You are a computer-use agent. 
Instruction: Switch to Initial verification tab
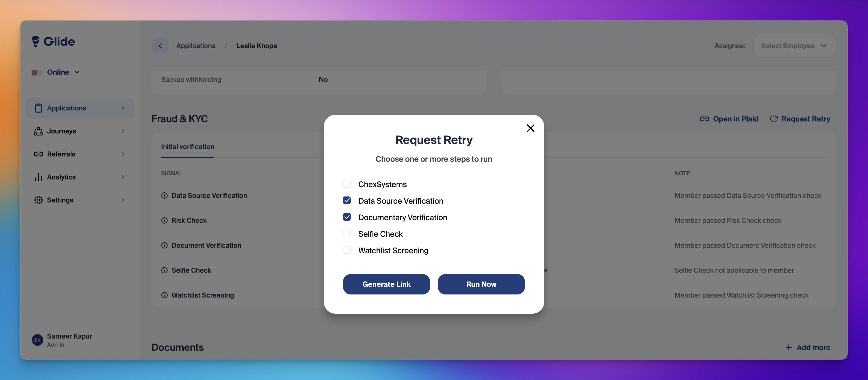point(187,147)
